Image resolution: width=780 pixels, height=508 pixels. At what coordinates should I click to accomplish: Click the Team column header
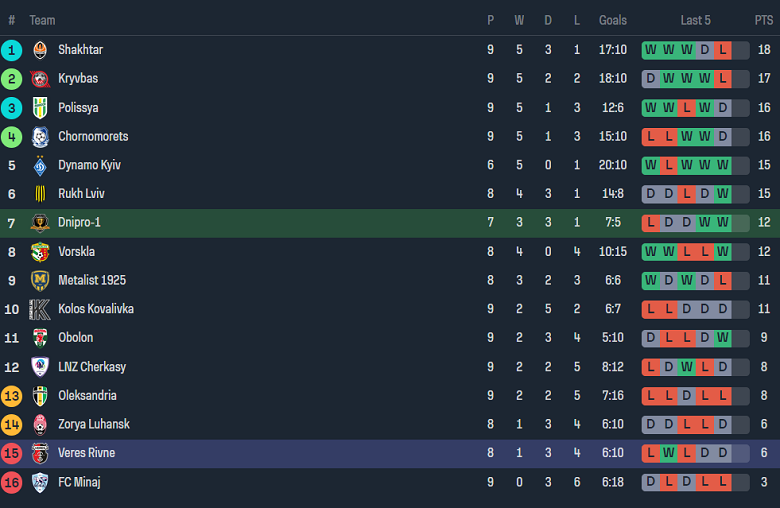coord(42,20)
